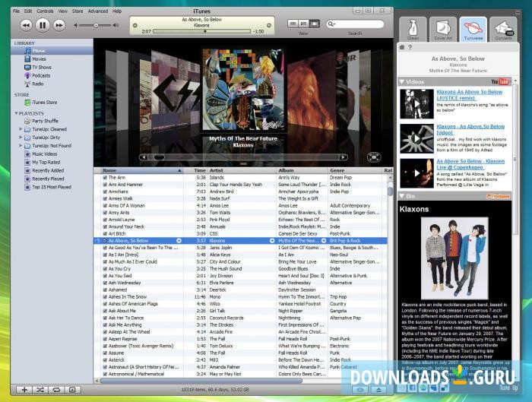Adjust the volume slider knob
Image resolution: width=532 pixels, height=402 pixels.
(96, 25)
